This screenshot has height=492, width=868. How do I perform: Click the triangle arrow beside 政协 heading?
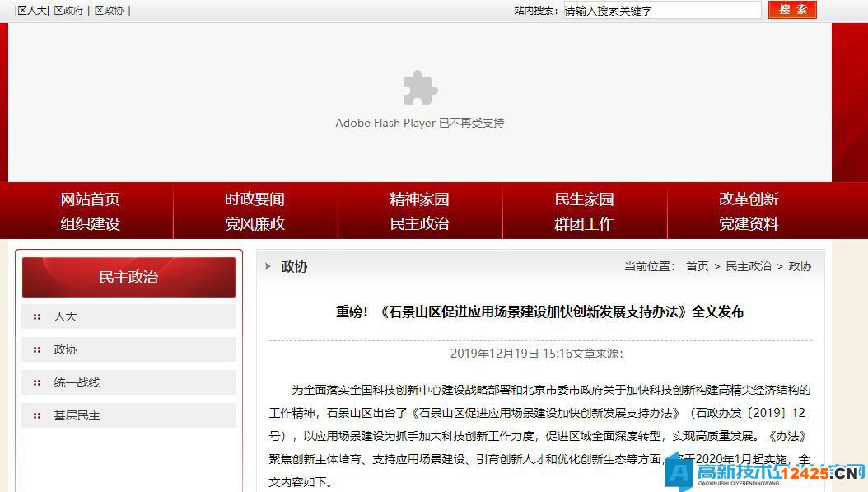(268, 266)
